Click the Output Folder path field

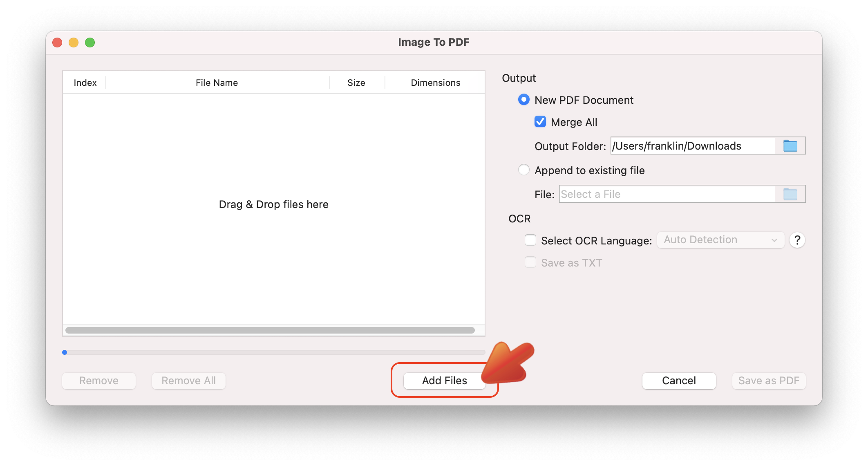click(x=693, y=146)
